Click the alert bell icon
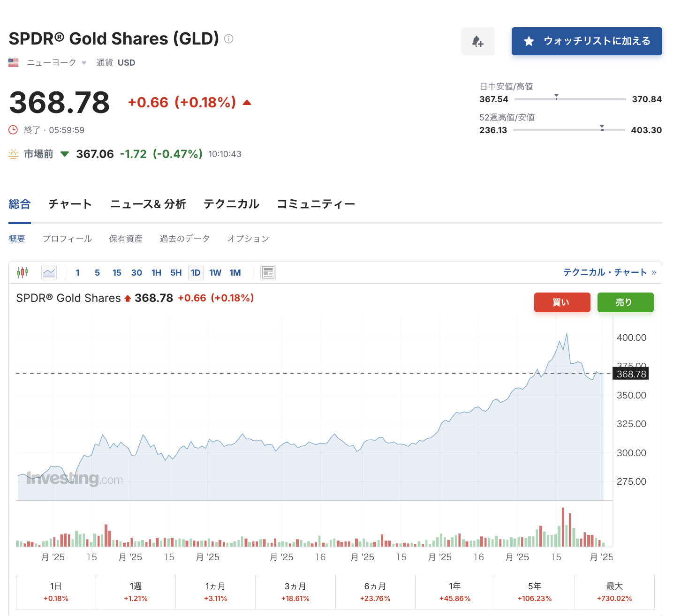Viewport: 681px width, 616px height. pos(477,41)
